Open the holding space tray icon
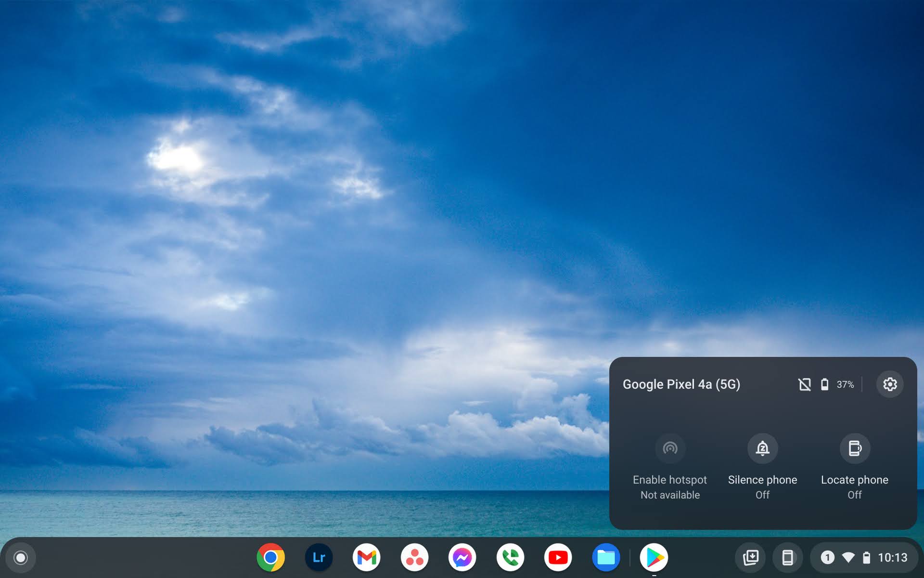The width and height of the screenshot is (924, 578). 750,558
